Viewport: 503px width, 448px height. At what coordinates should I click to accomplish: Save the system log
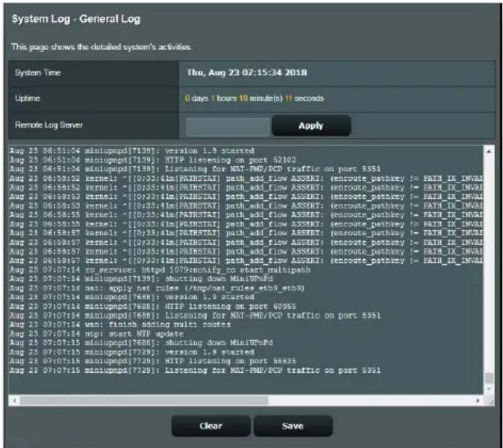(293, 426)
